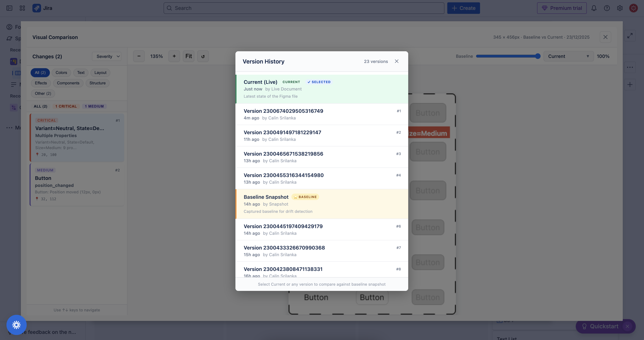Viewport: 644px width, 340px height.
Task: Toggle the Components filter chip
Action: click(x=68, y=83)
